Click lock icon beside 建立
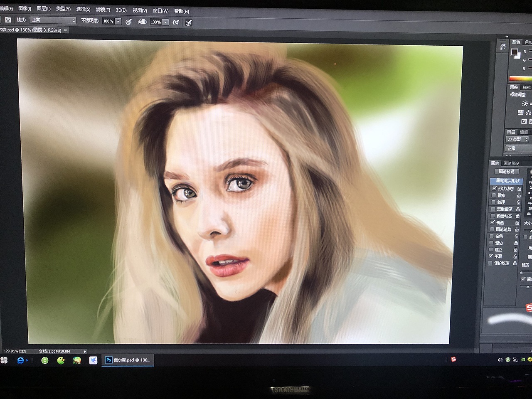The width and height of the screenshot is (532, 399). pyautogui.click(x=516, y=250)
